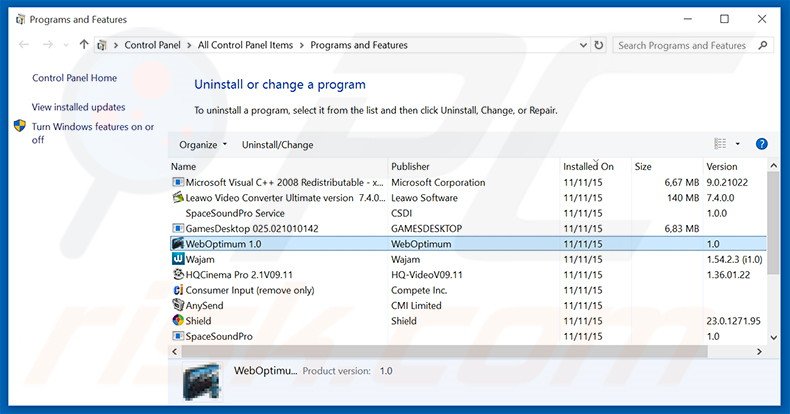Screen dimensions: 790x414
Task: Sort by the Size column header
Action: (x=667, y=166)
